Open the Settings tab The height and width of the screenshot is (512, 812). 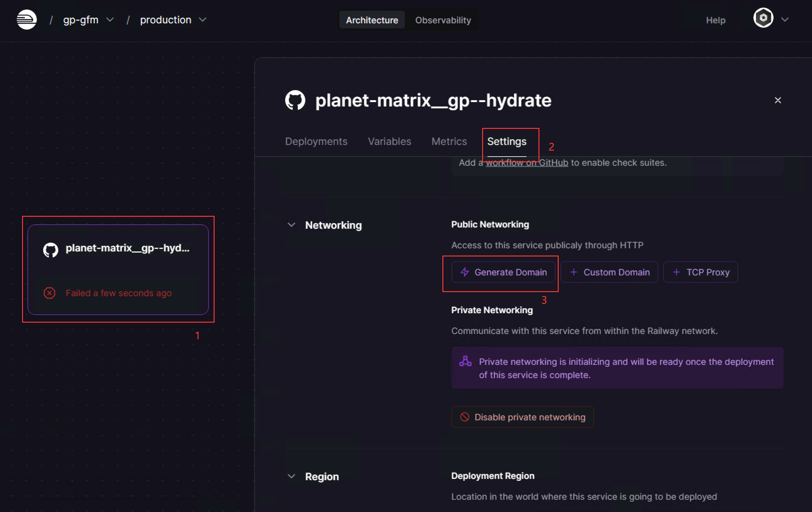(506, 141)
